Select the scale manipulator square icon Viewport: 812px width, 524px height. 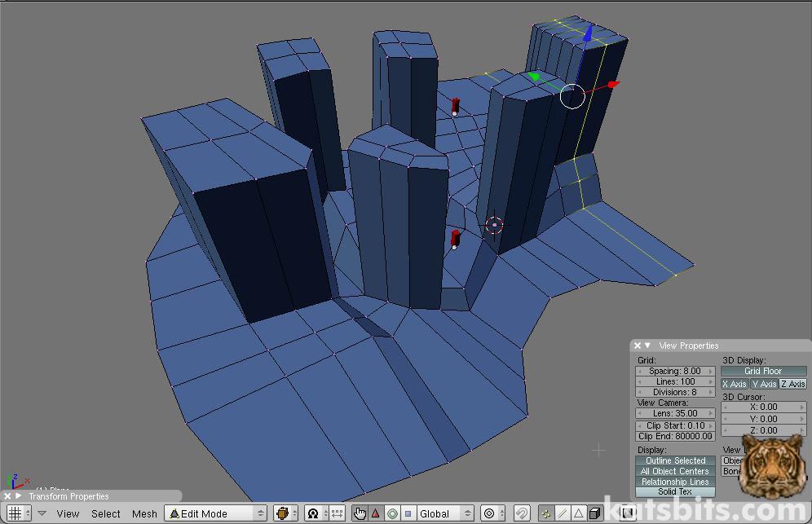408,513
